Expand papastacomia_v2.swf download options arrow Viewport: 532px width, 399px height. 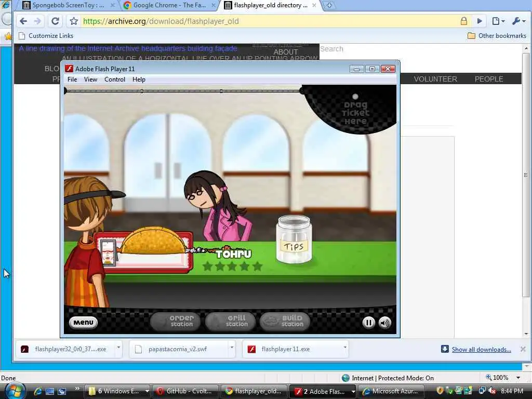click(232, 348)
